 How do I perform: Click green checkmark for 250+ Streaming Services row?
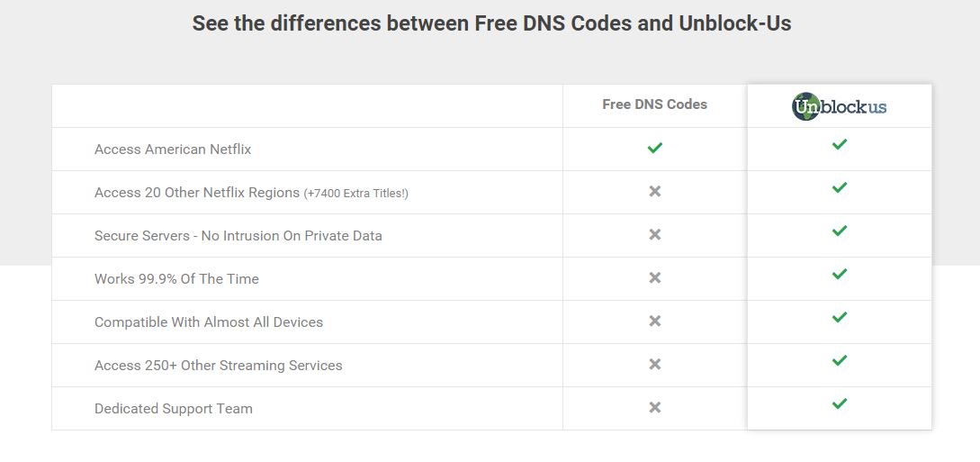pos(840,360)
